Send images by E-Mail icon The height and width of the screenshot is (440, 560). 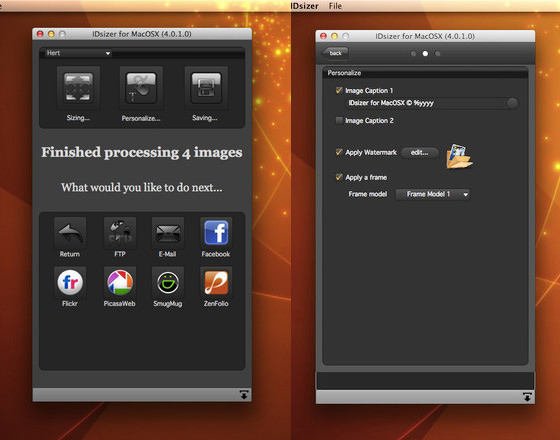(168, 233)
